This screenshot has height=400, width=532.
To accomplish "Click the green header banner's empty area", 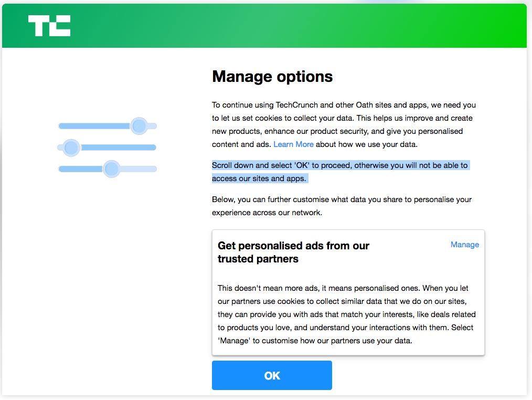I will [315, 26].
